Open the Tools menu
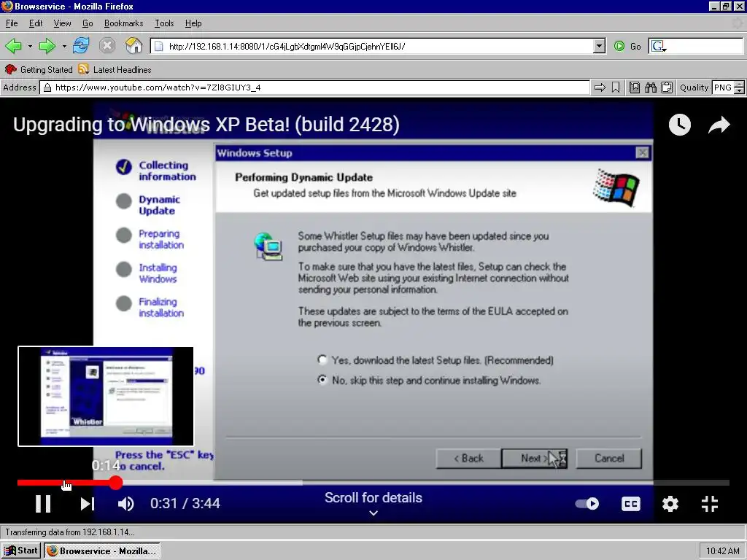The width and height of the screenshot is (747, 560). tap(164, 23)
